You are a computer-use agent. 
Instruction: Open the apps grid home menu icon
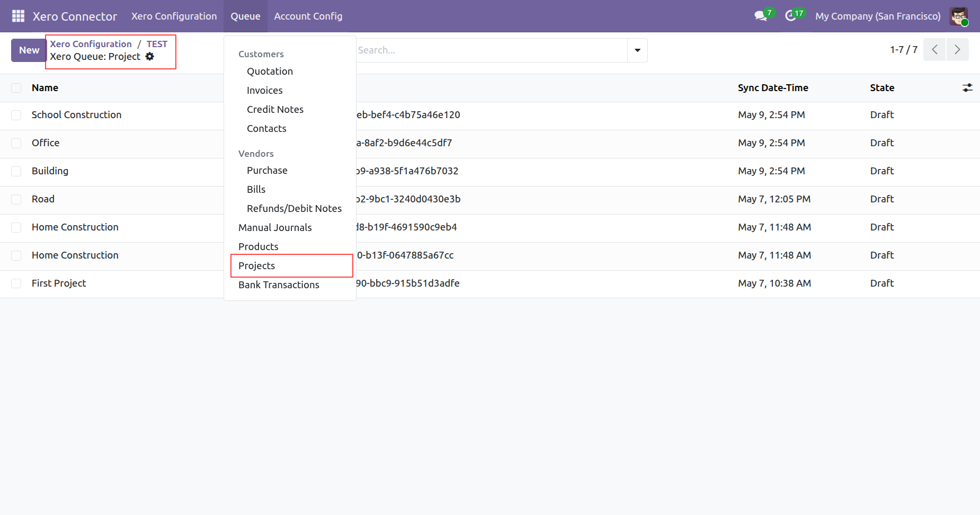(18, 16)
